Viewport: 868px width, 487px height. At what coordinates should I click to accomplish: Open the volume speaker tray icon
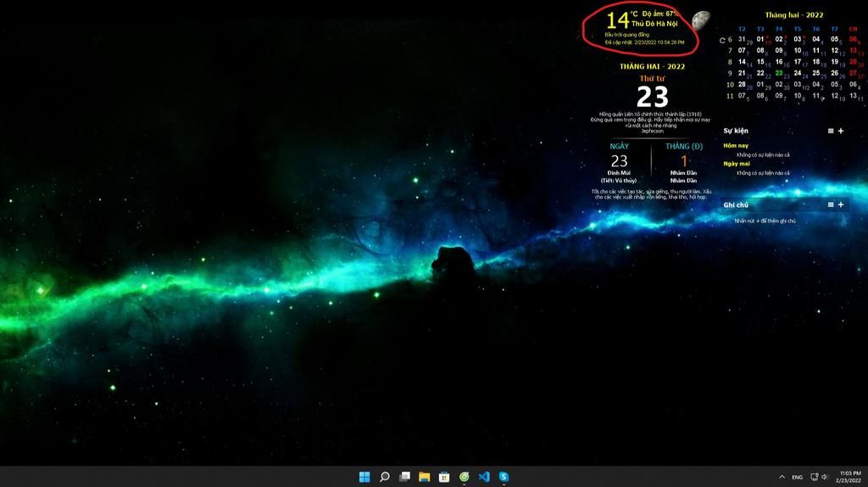tap(824, 477)
